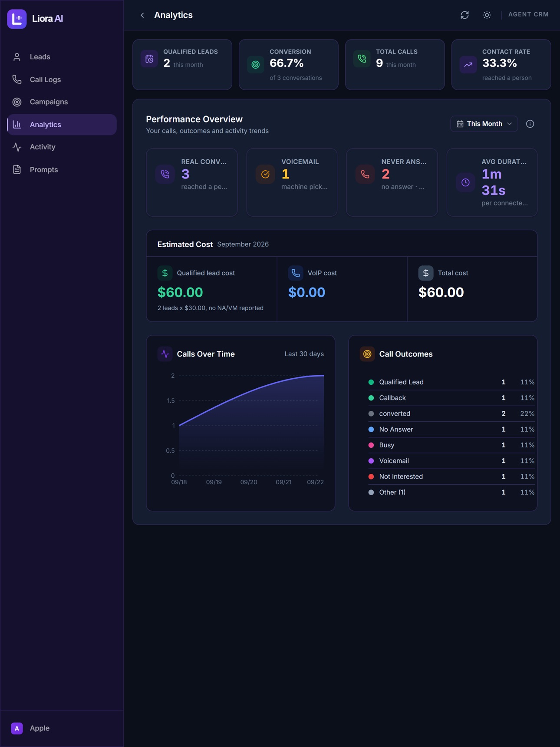Refresh the analytics data
Image resolution: width=560 pixels, height=747 pixels.
[464, 15]
